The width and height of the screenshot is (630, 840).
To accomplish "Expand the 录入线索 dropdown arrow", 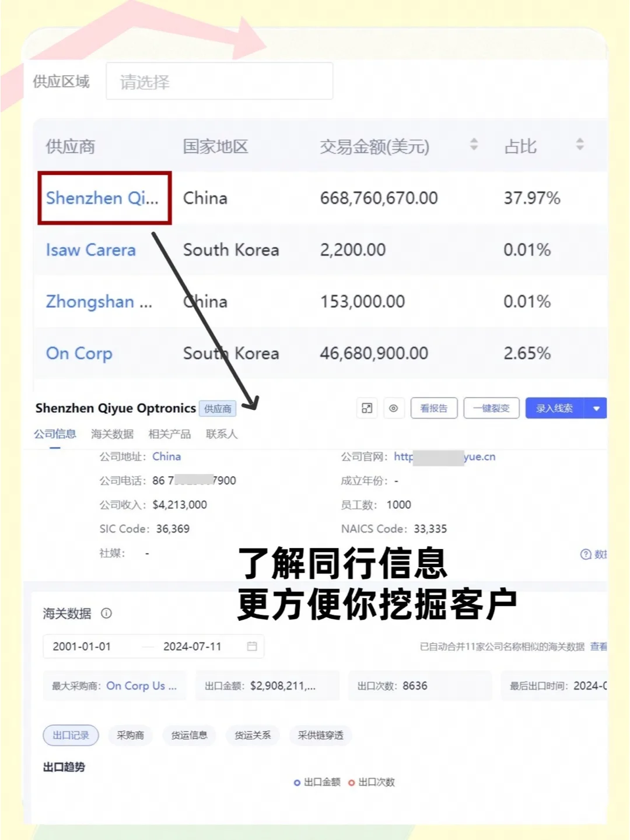I will pyautogui.click(x=596, y=408).
